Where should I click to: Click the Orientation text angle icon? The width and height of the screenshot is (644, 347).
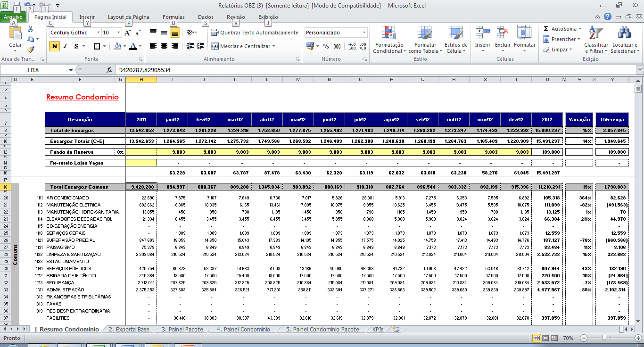190,33
